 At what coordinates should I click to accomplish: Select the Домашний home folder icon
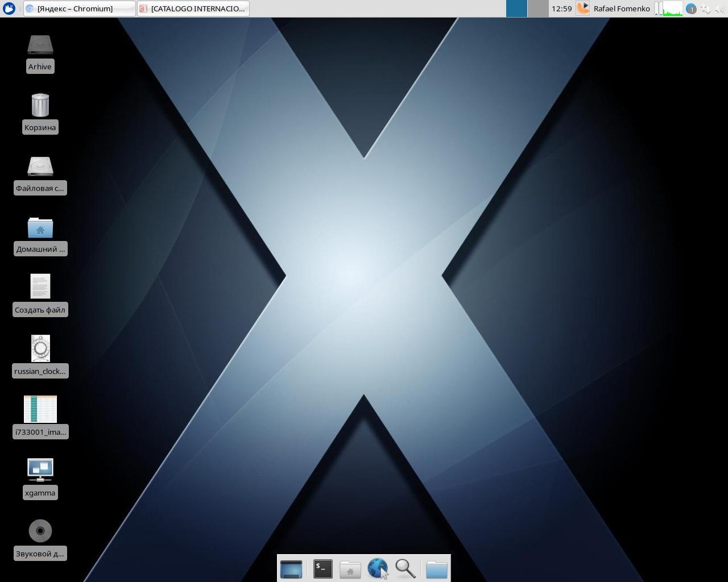pyautogui.click(x=40, y=227)
